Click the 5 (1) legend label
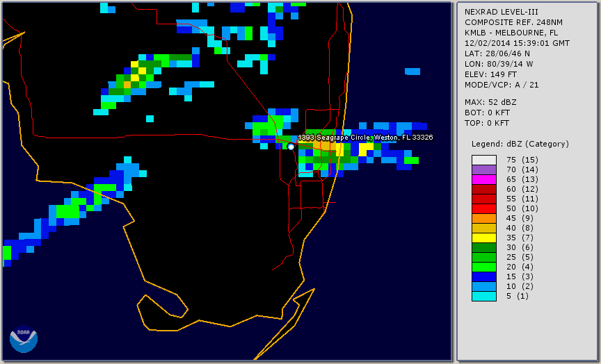The width and height of the screenshot is (601, 364). click(x=518, y=296)
